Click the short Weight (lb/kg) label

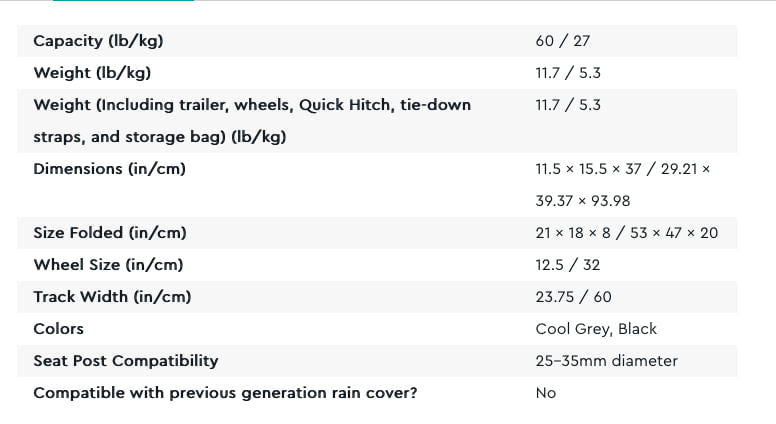(x=92, y=73)
